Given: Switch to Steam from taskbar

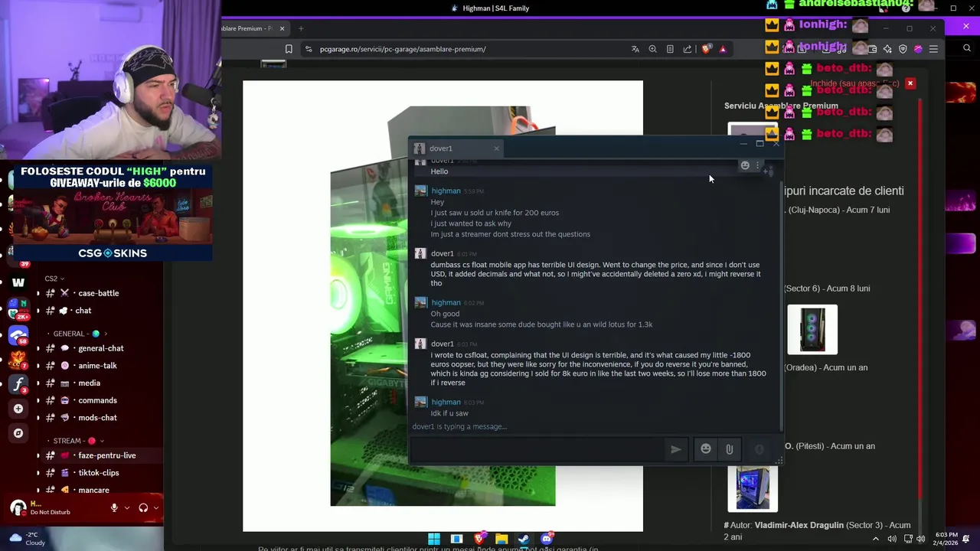Looking at the screenshot, I should pos(524,539).
